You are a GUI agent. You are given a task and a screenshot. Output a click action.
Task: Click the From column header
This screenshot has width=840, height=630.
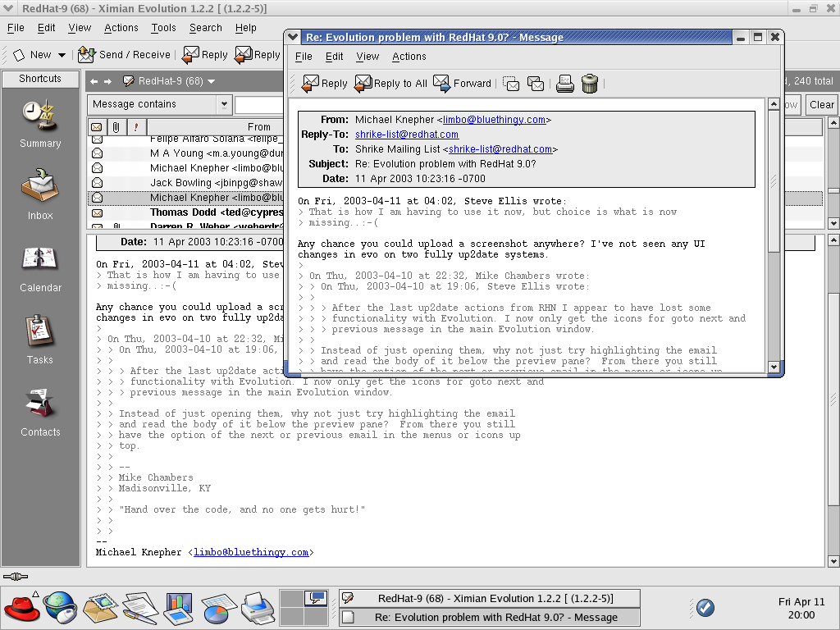[216, 127]
